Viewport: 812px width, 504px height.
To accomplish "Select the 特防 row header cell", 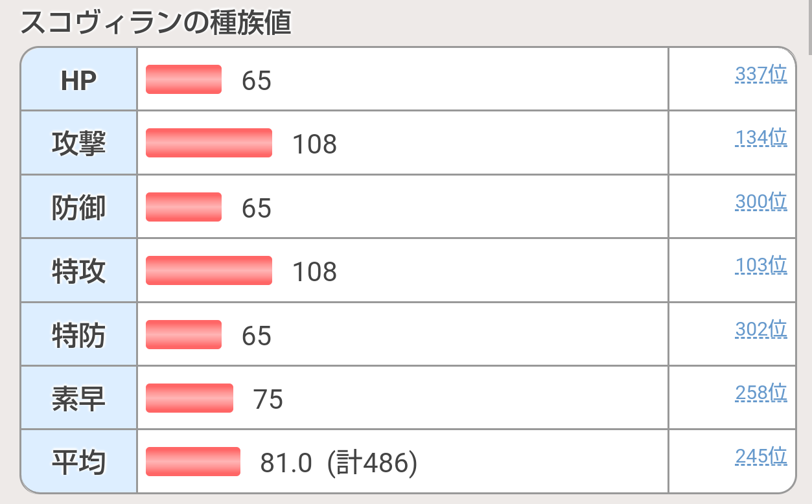I will (x=78, y=335).
